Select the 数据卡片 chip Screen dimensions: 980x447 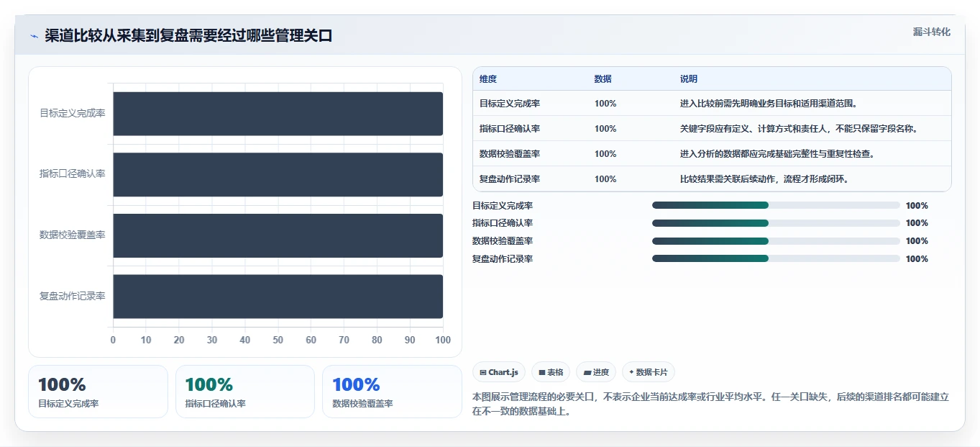(x=648, y=372)
